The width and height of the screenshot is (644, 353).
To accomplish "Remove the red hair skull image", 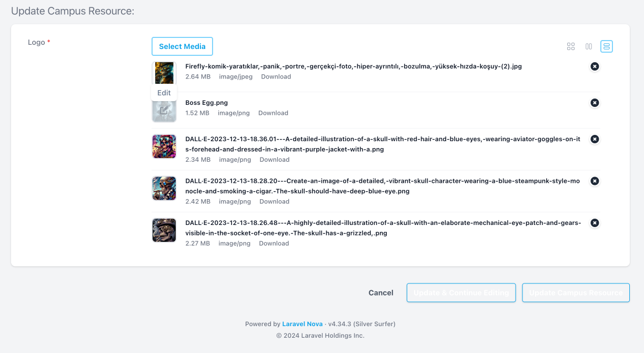I will pos(595,139).
